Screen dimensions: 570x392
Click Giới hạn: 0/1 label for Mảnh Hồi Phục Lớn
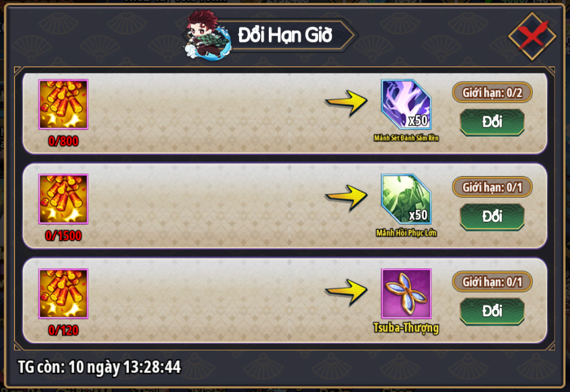492,187
